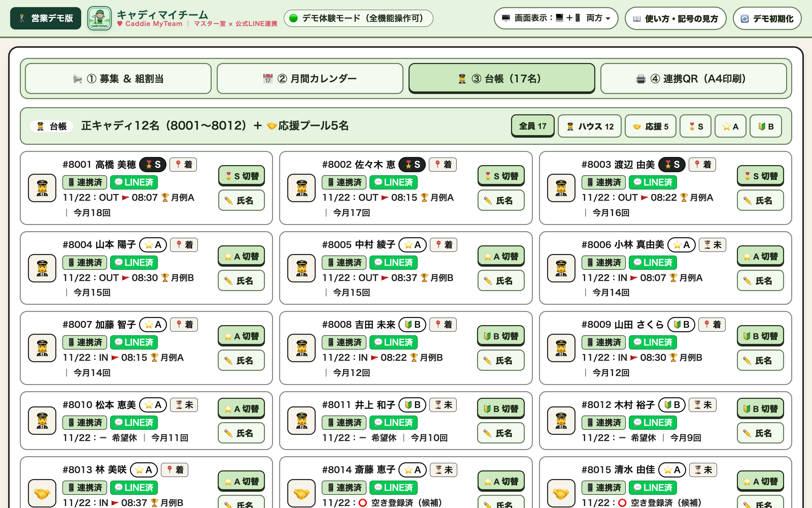Image resolution: width=812 pixels, height=508 pixels.
Task: Click avatar icon of #8007 加藤 智子
Action: (x=42, y=348)
